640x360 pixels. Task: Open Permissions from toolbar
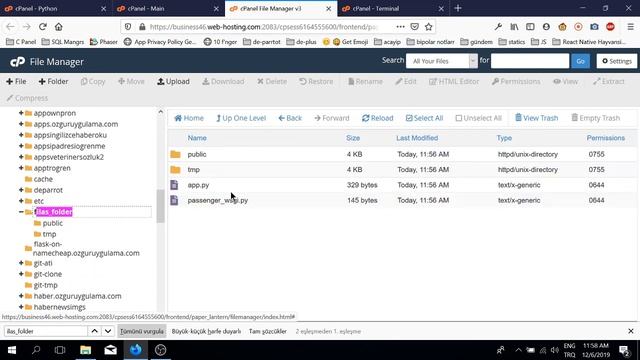(516, 82)
